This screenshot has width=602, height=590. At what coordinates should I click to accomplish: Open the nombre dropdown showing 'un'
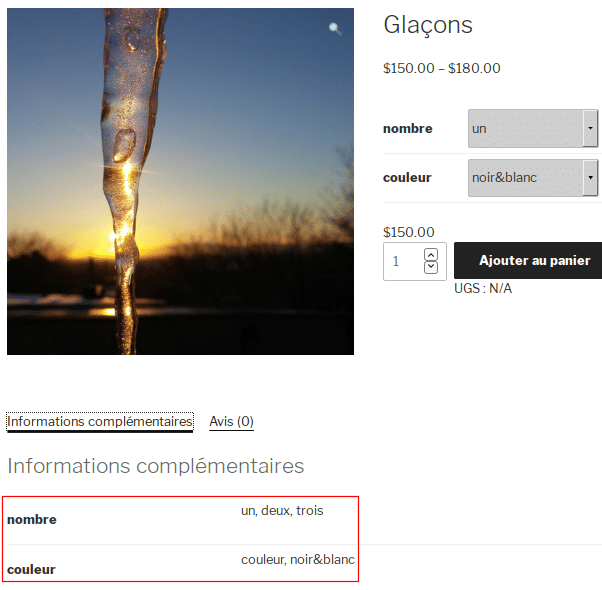tap(533, 128)
